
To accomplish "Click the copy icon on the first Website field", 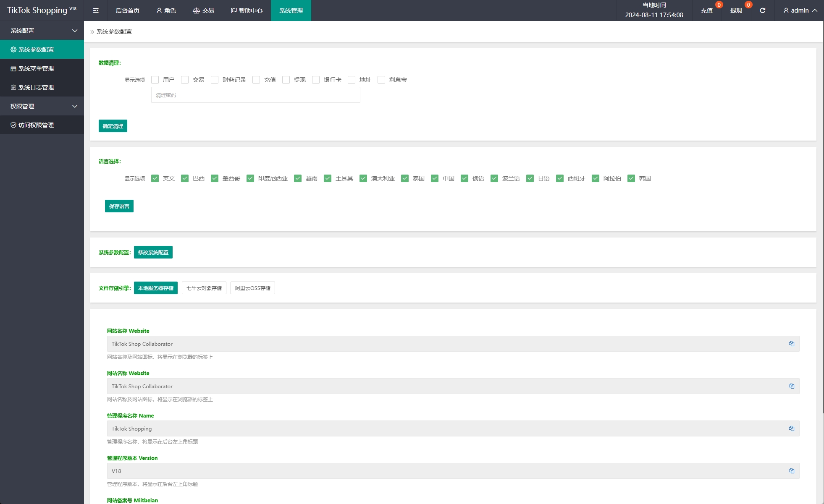I will [x=791, y=344].
